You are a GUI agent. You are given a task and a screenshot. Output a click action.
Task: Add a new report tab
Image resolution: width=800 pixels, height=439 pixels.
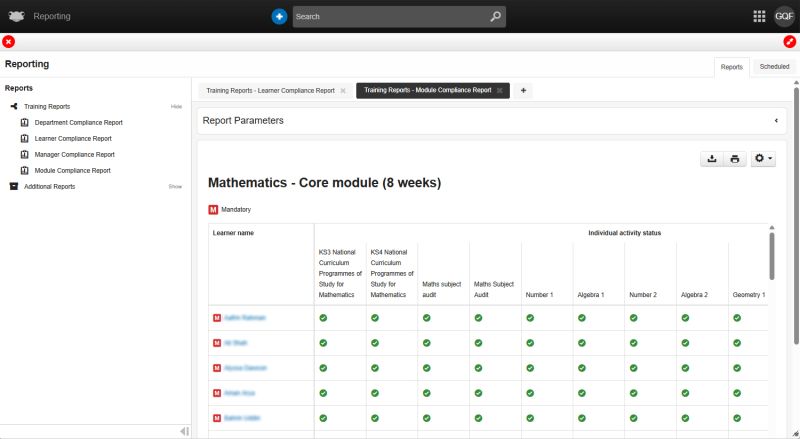[x=522, y=90]
